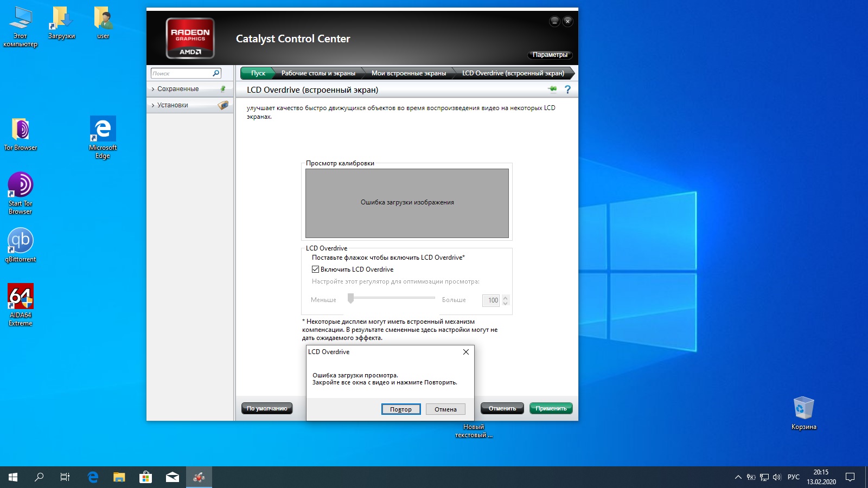Click the Radeon Graphics AMD logo
868x488 pixels.
(190, 38)
